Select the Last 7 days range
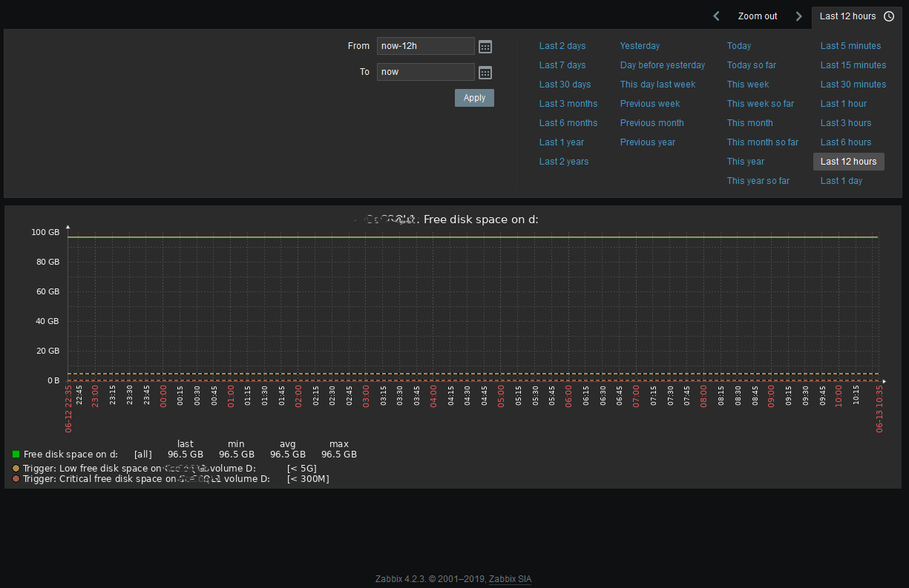The width and height of the screenshot is (909, 588). pos(562,65)
